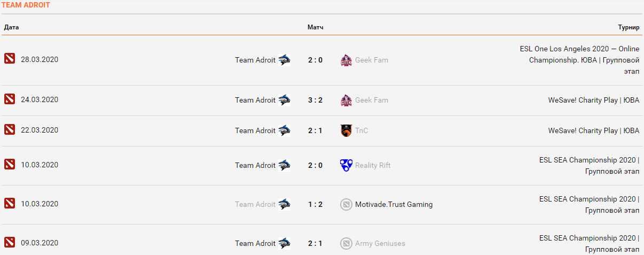The height and width of the screenshot is (255, 644).
Task: Open the Army Geniuses team page
Action: [x=380, y=243]
